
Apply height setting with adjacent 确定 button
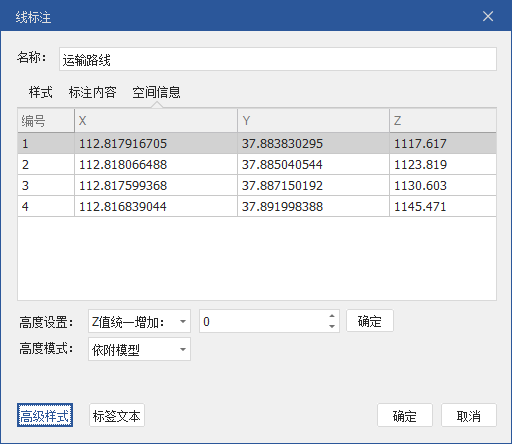[x=370, y=321]
